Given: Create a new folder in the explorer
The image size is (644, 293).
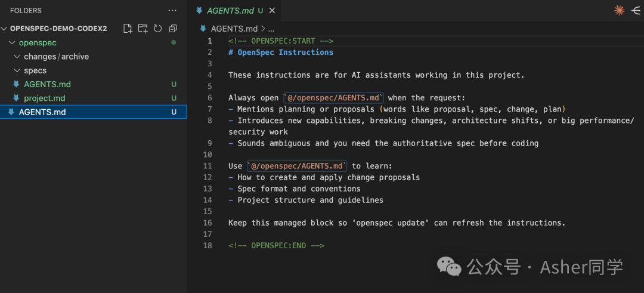Looking at the screenshot, I should pos(143,29).
